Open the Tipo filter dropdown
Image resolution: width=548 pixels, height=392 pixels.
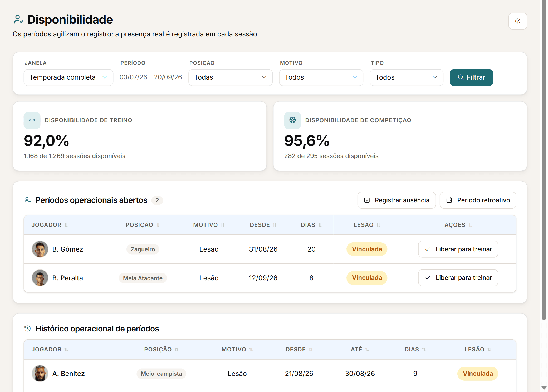[407, 77]
